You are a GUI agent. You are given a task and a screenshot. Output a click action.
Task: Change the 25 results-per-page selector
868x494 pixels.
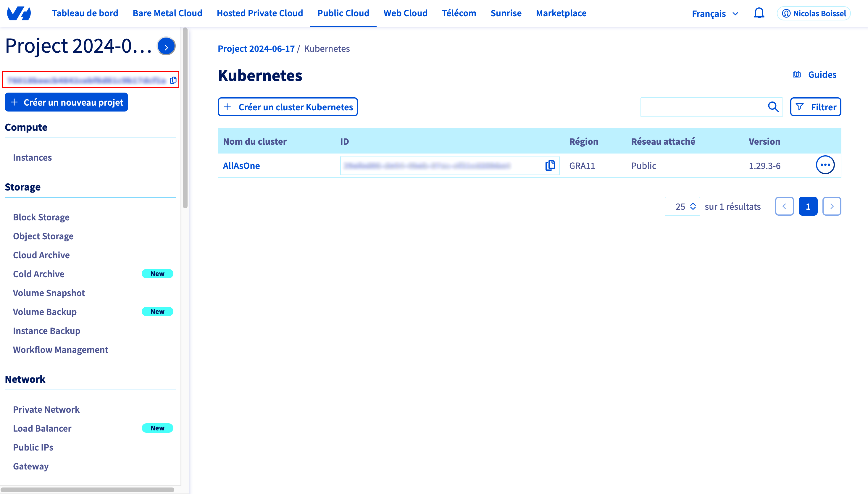click(683, 206)
